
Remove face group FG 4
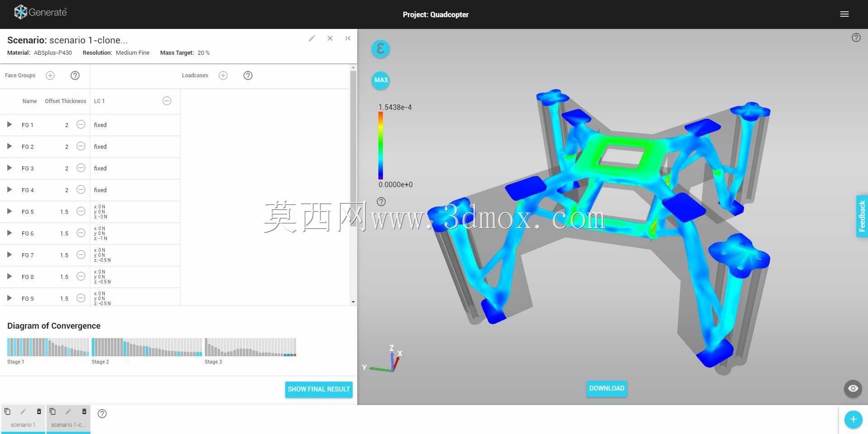pos(81,189)
